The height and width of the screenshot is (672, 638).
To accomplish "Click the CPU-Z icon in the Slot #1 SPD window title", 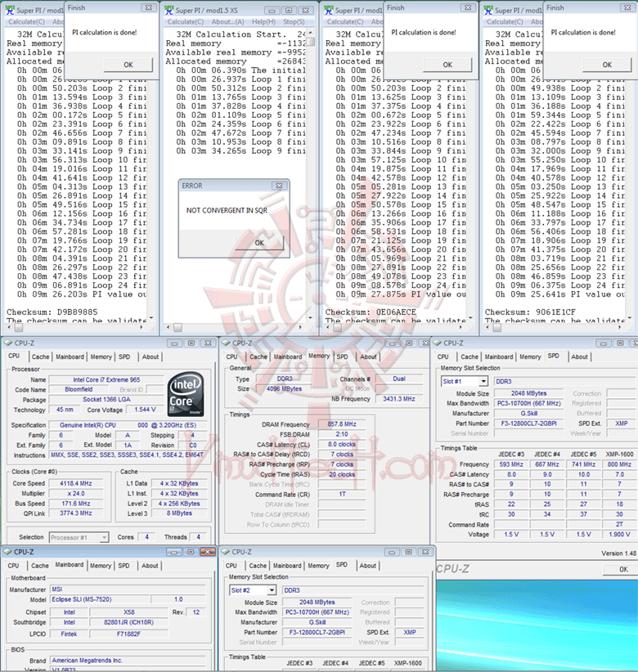I will 437,343.
